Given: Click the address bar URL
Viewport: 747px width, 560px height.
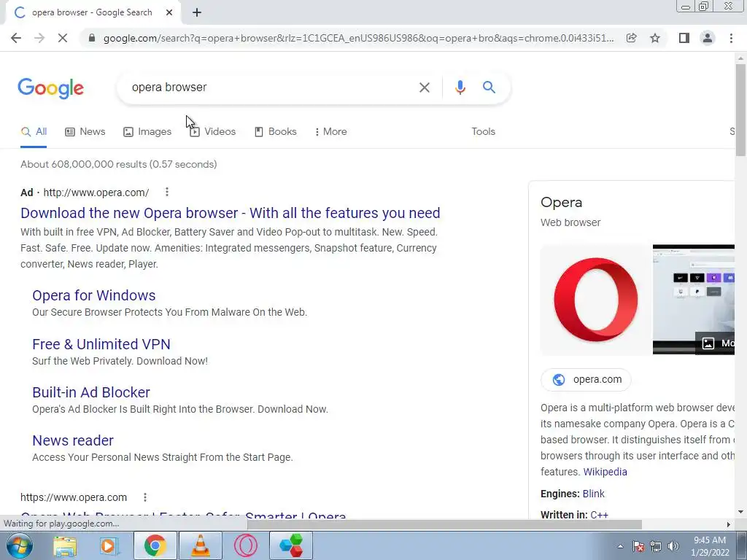Looking at the screenshot, I should (x=358, y=38).
